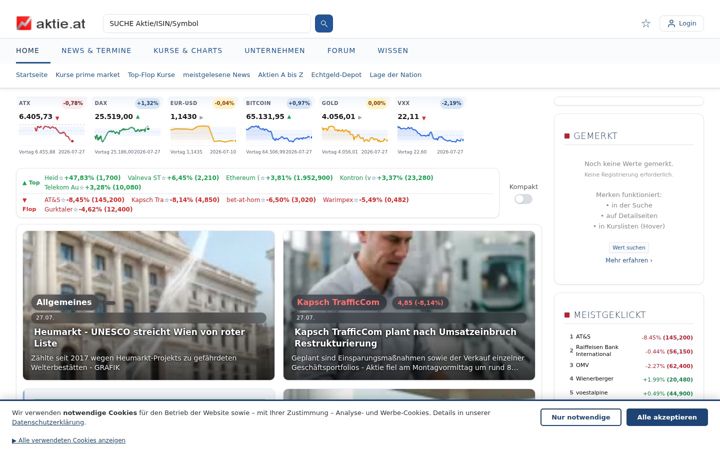Open the UNTERNEHMEN menu
720x450 pixels.
pos(275,51)
